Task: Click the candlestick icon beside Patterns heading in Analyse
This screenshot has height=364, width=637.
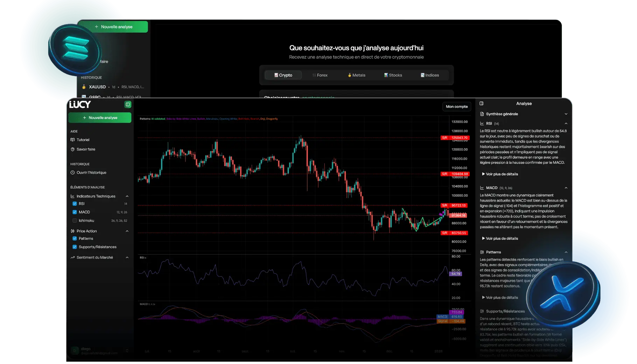Action: click(x=482, y=252)
